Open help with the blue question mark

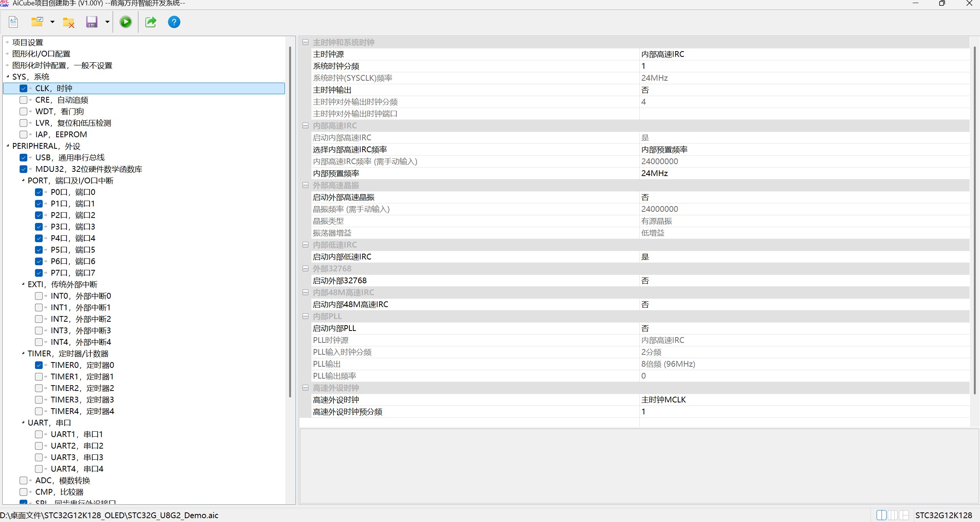click(174, 22)
